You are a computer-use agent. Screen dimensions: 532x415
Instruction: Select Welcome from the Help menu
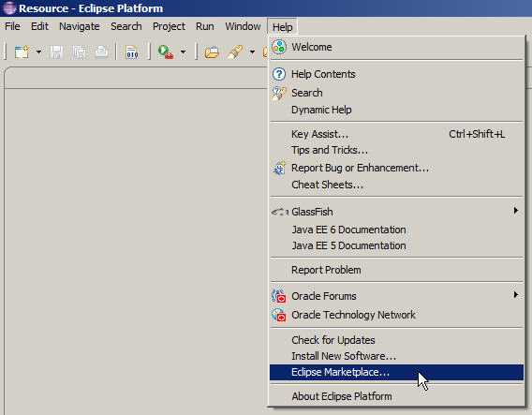[396, 47]
